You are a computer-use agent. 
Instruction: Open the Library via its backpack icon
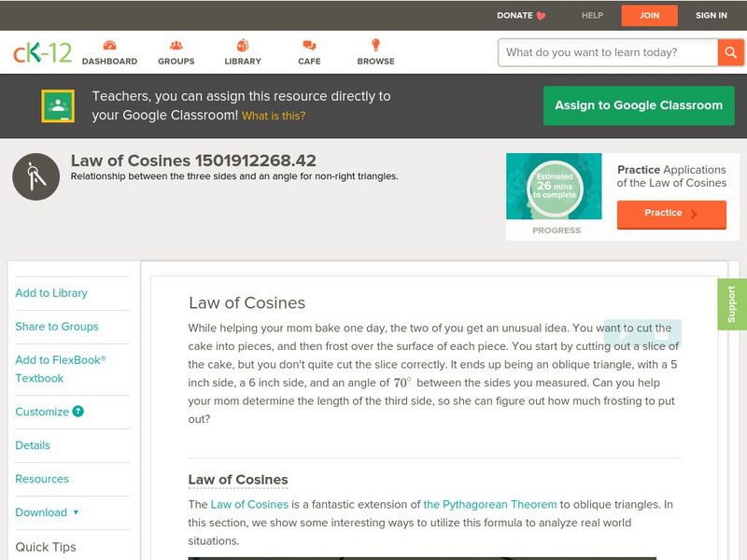(242, 43)
